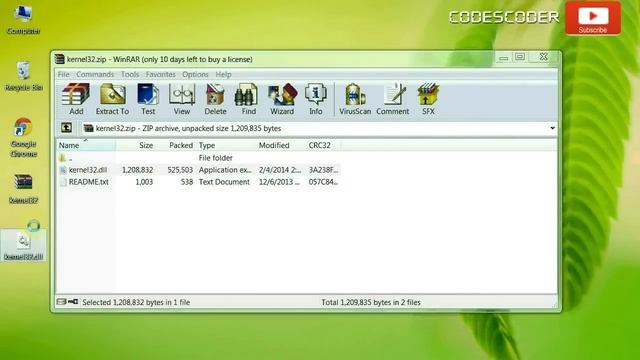Click the disk icon in status bar
The width and height of the screenshot is (640, 360).
[62, 302]
